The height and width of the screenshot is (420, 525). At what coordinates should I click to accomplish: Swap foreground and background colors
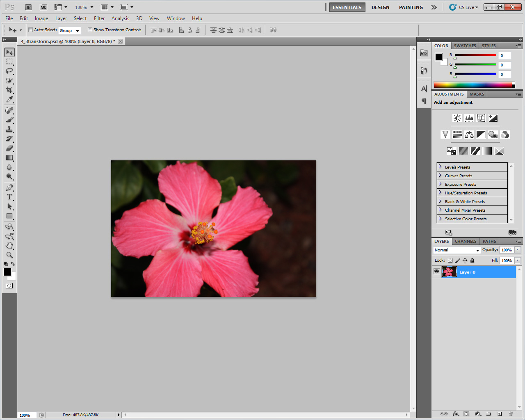13,264
